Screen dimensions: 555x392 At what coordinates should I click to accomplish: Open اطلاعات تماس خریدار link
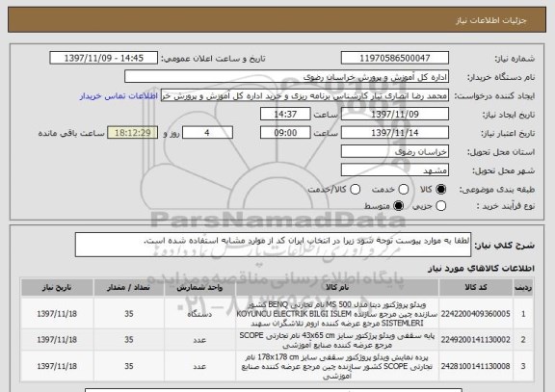[x=119, y=96]
